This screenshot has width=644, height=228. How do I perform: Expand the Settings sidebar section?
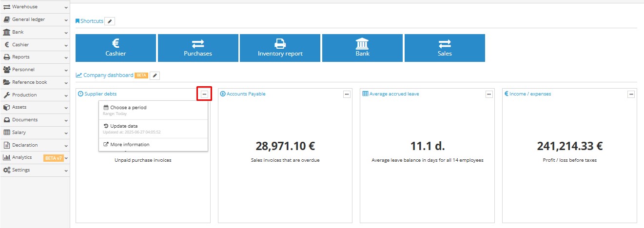[35, 170]
